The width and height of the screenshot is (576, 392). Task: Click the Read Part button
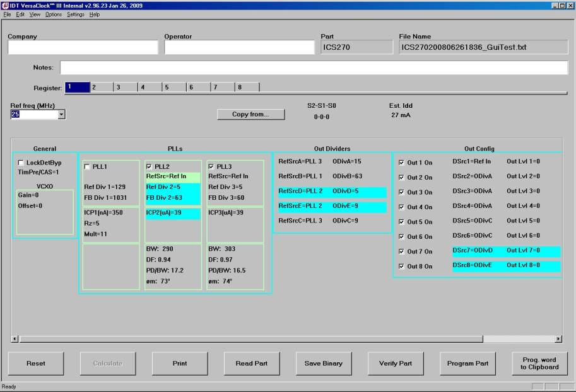[252, 364]
